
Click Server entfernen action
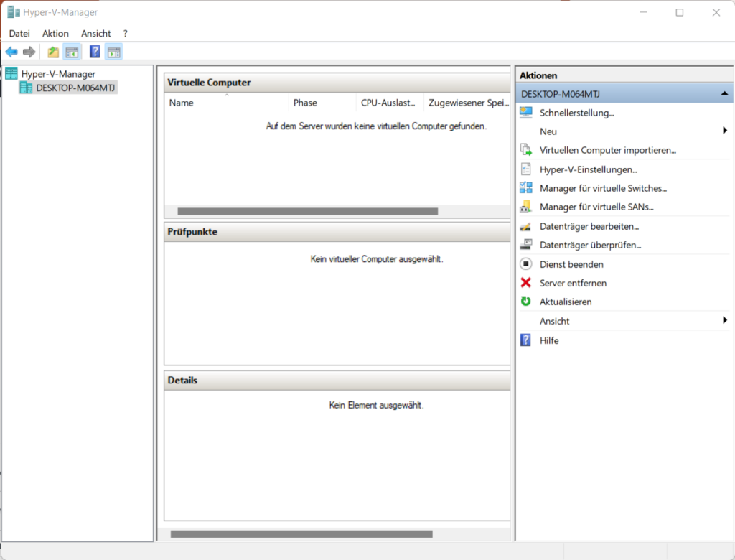574,283
